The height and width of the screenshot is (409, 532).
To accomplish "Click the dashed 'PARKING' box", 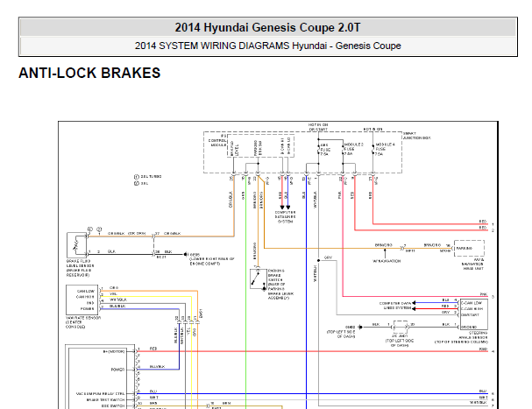I will [469, 248].
